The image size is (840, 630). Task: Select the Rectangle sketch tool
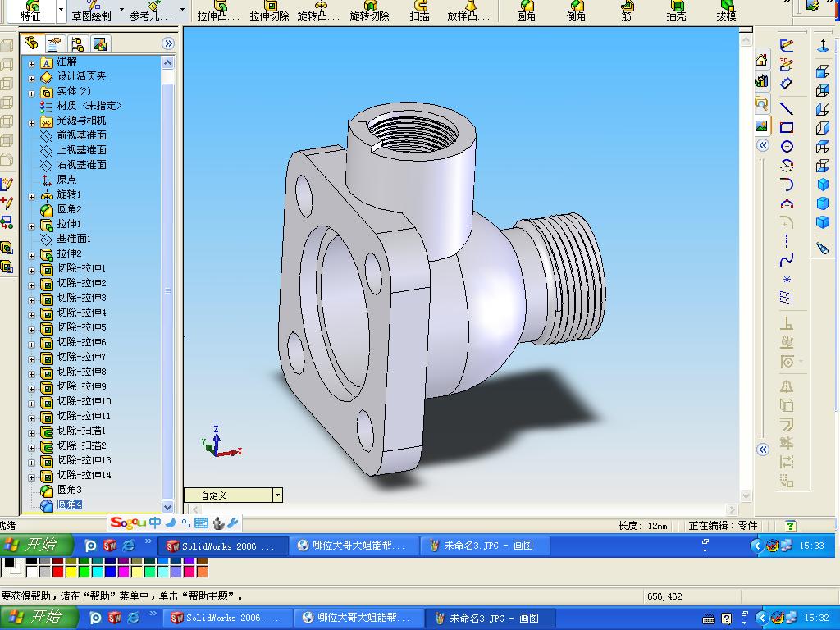(x=786, y=127)
